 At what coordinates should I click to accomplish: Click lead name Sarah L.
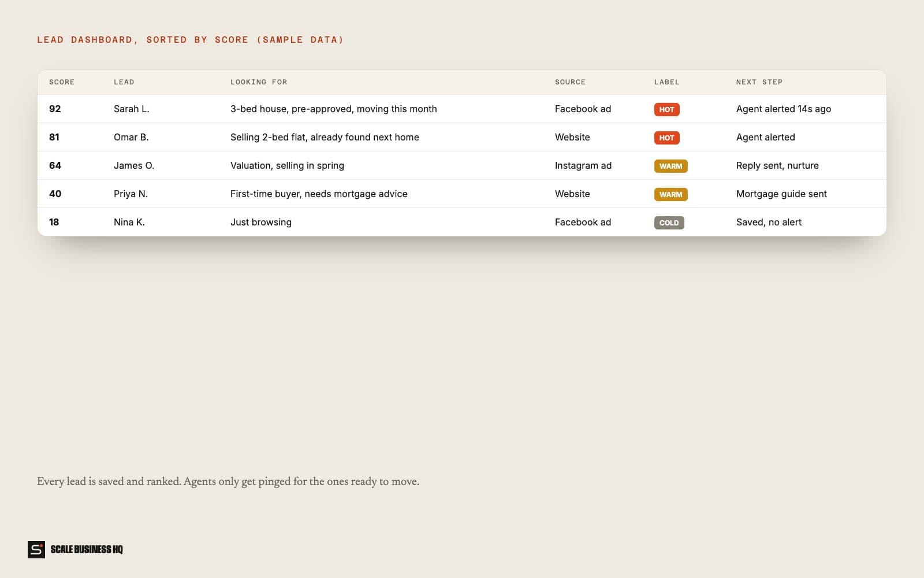[132, 109]
